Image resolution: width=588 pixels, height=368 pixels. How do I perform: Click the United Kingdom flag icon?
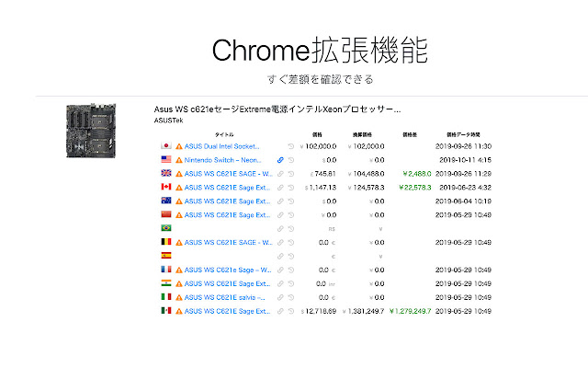(166, 174)
